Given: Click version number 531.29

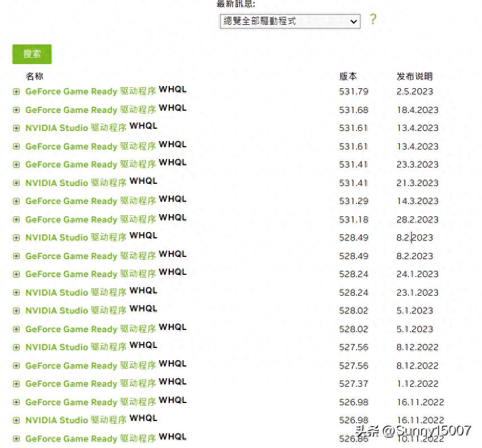Looking at the screenshot, I should (x=354, y=201).
